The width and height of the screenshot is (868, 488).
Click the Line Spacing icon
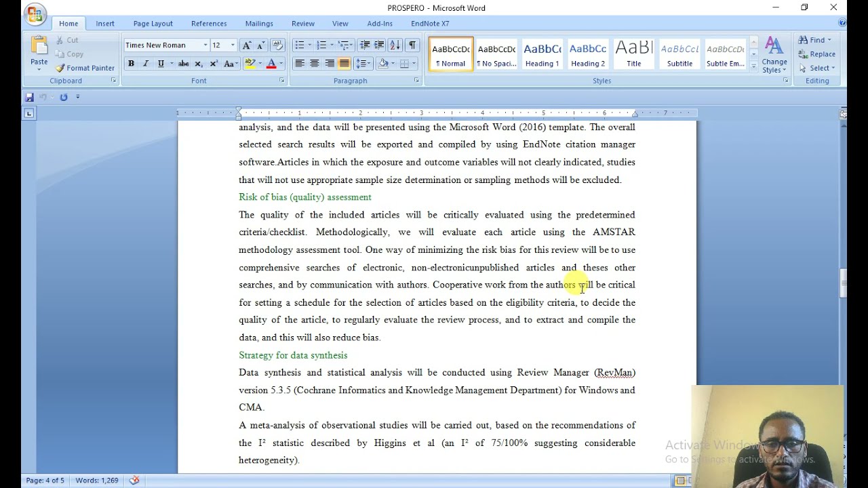[363, 64]
